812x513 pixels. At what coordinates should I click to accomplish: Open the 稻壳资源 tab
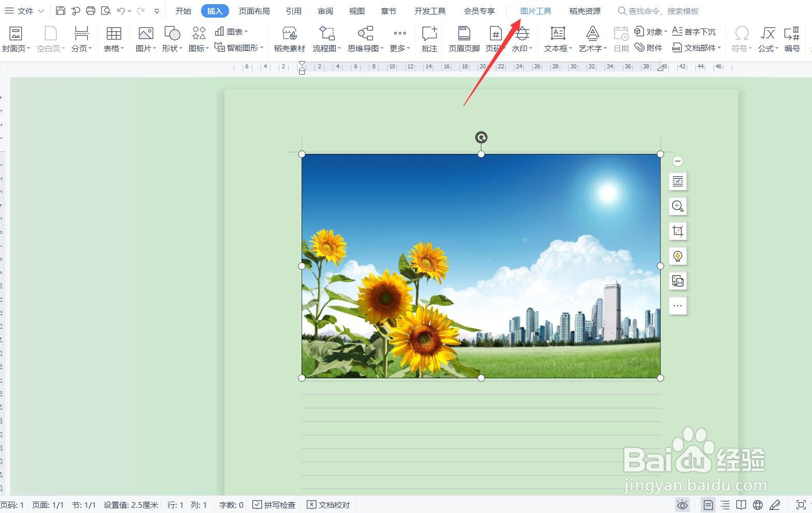[x=585, y=11]
